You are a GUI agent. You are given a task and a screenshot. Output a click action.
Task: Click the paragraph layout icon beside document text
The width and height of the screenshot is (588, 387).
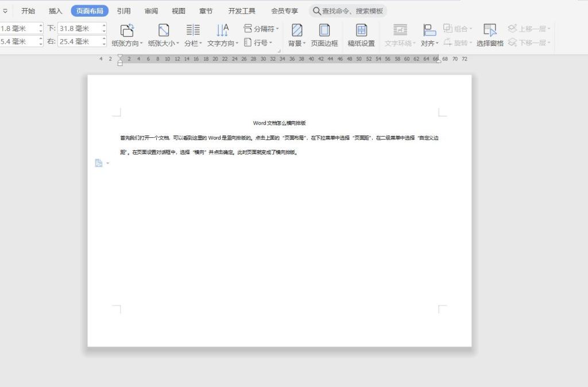(99, 163)
